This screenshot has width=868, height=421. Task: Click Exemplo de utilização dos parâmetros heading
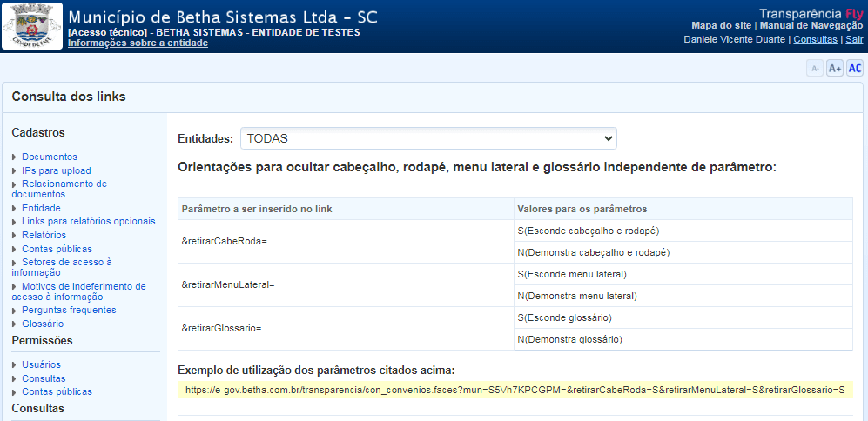tap(316, 371)
